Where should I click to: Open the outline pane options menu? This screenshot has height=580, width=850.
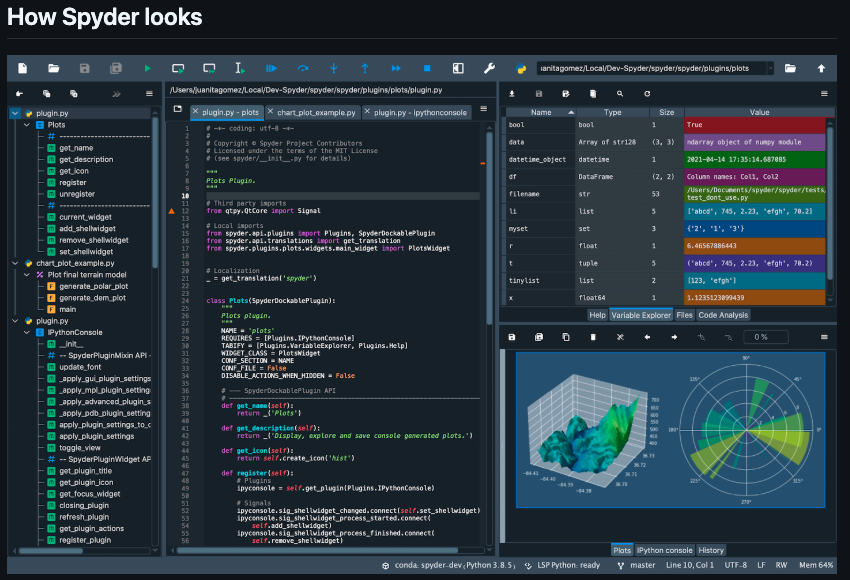point(149,94)
